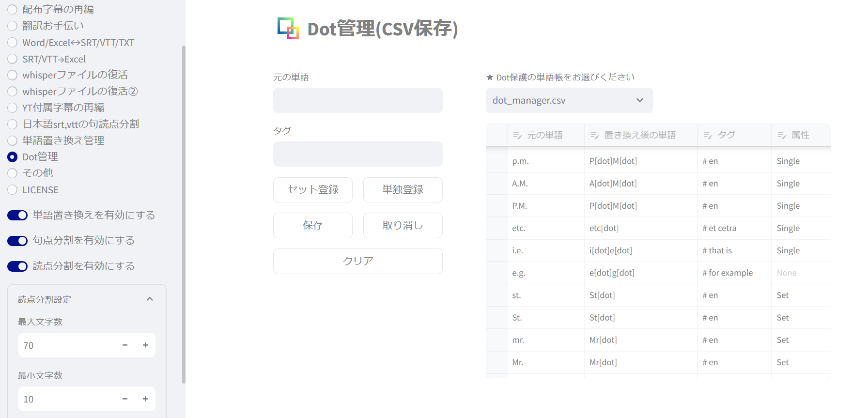Collapse the 読点分割設定 expander

tap(150, 299)
